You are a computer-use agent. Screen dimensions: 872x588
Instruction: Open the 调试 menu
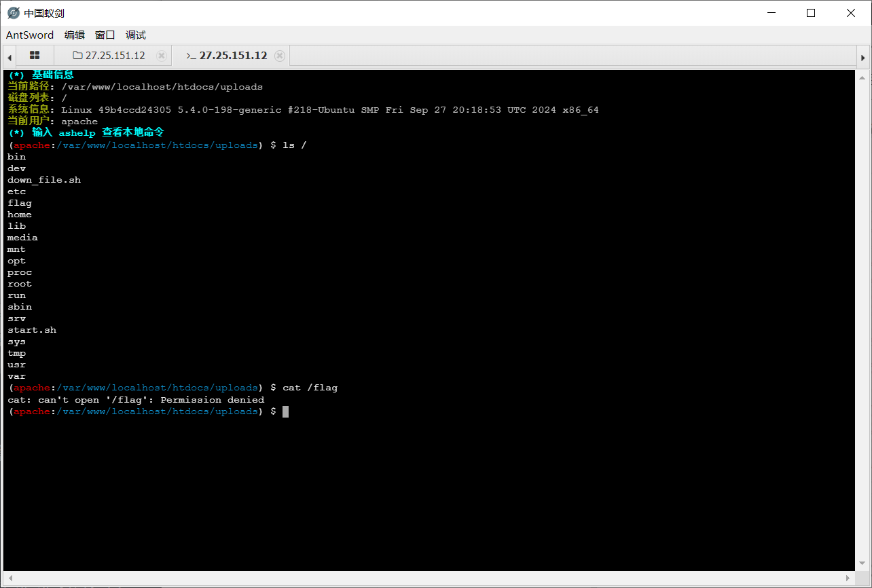click(x=136, y=35)
